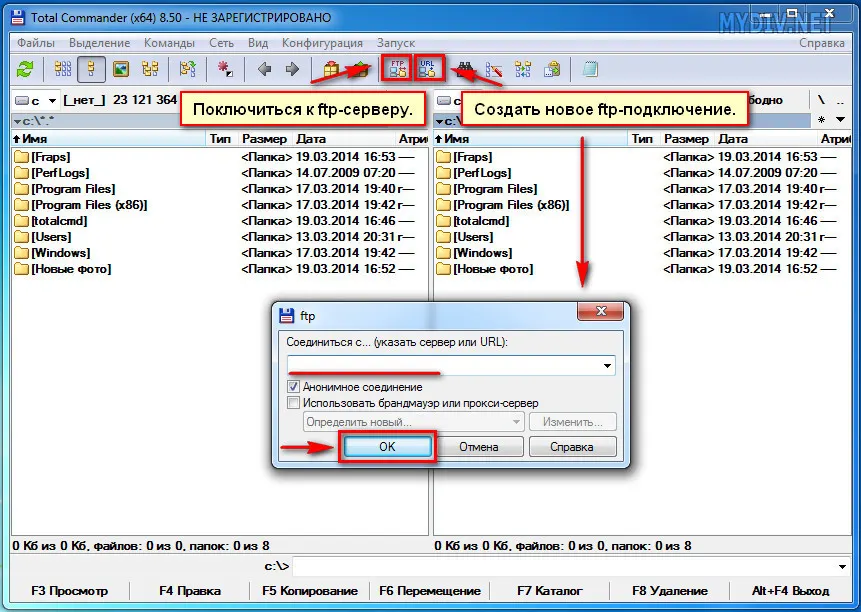
Task: Expand the server URL combo box arrow
Action: click(x=607, y=366)
